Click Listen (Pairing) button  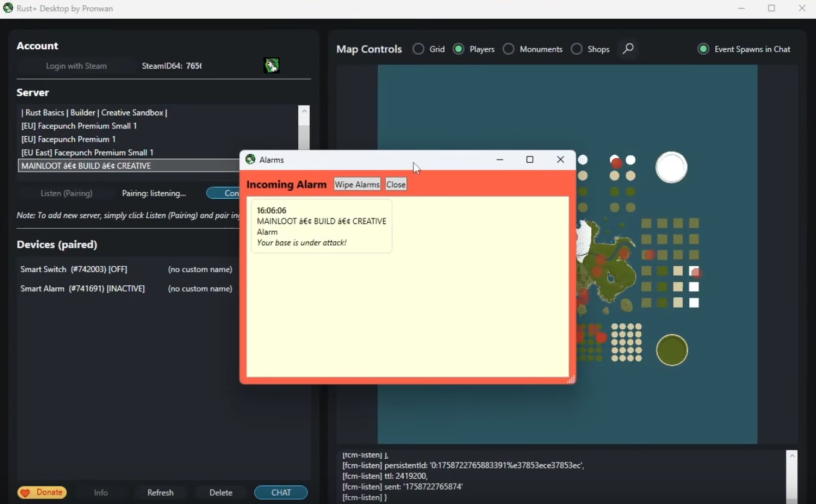66,193
